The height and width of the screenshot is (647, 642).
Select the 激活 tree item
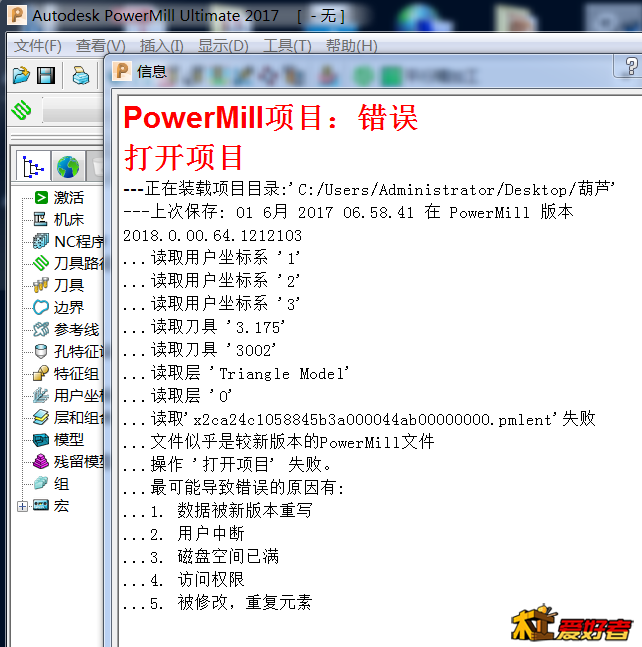tap(68, 198)
